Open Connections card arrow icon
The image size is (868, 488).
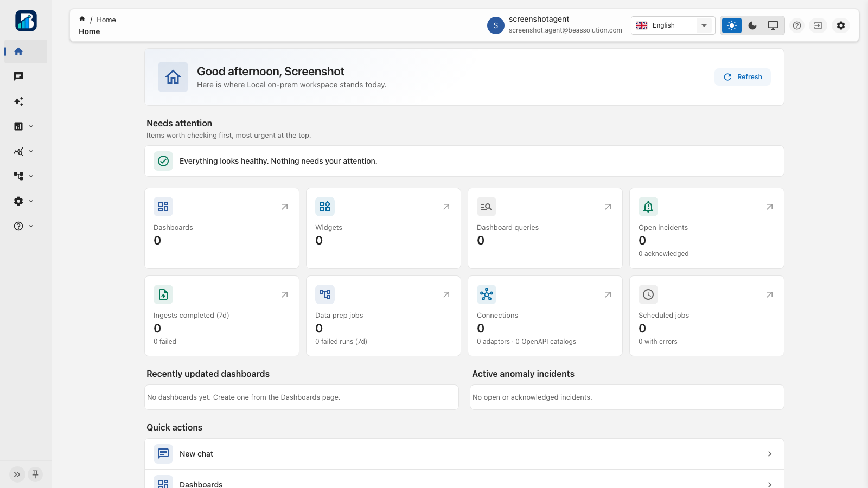click(x=608, y=294)
